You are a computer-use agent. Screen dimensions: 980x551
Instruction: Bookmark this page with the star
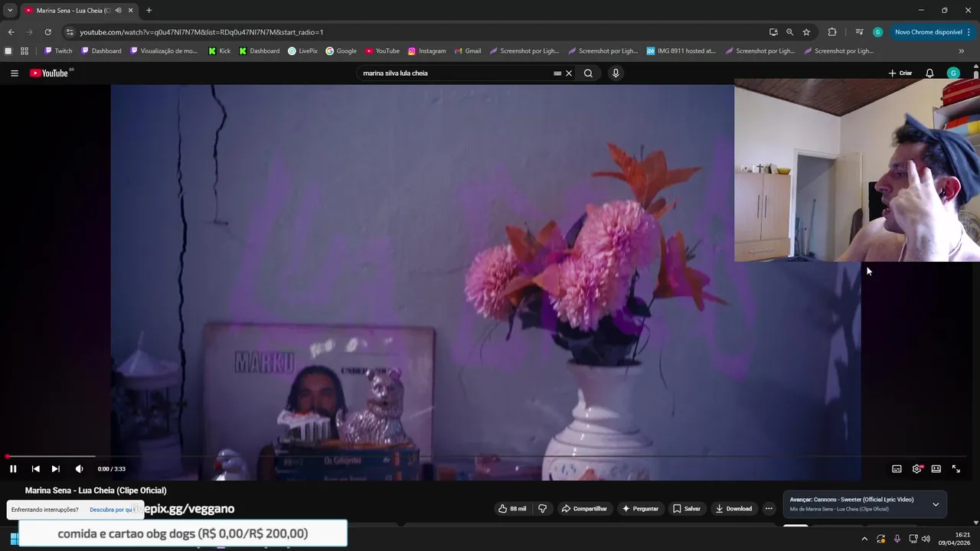(806, 32)
